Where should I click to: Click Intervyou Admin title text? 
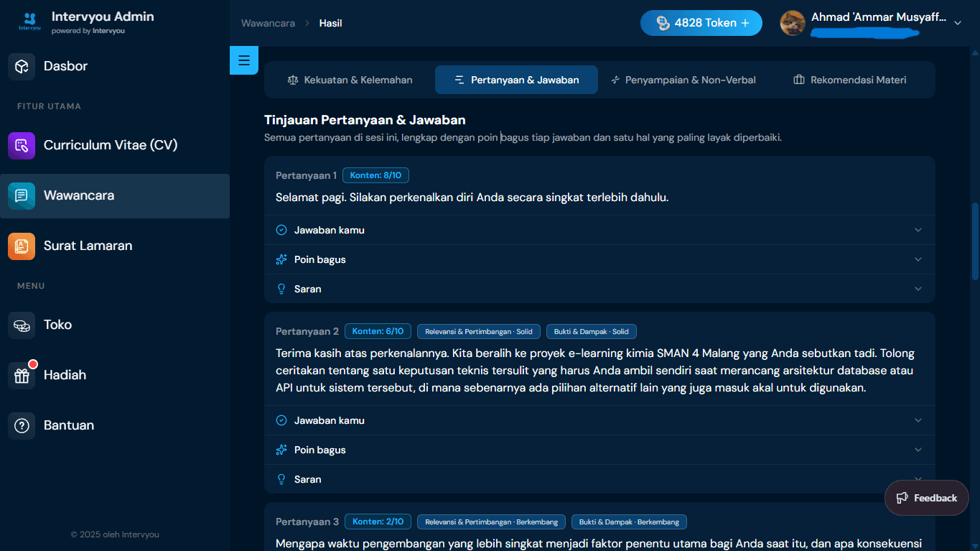103,17
